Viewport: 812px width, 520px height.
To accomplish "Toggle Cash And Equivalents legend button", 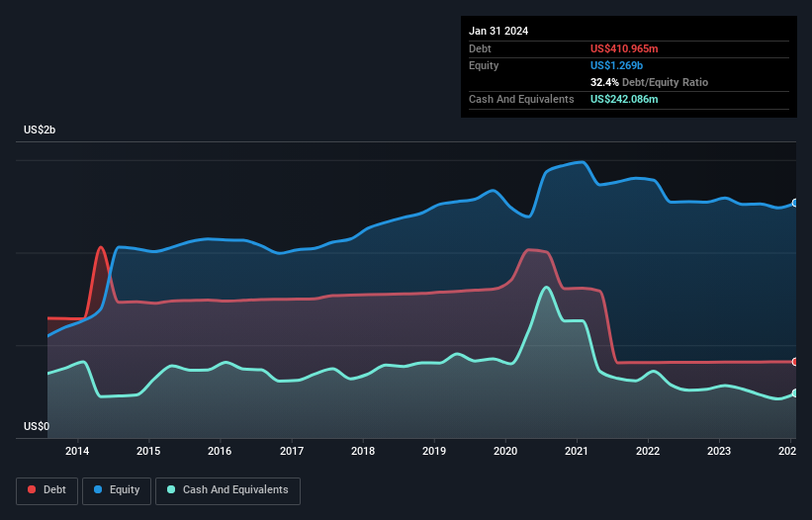I will coord(227,490).
